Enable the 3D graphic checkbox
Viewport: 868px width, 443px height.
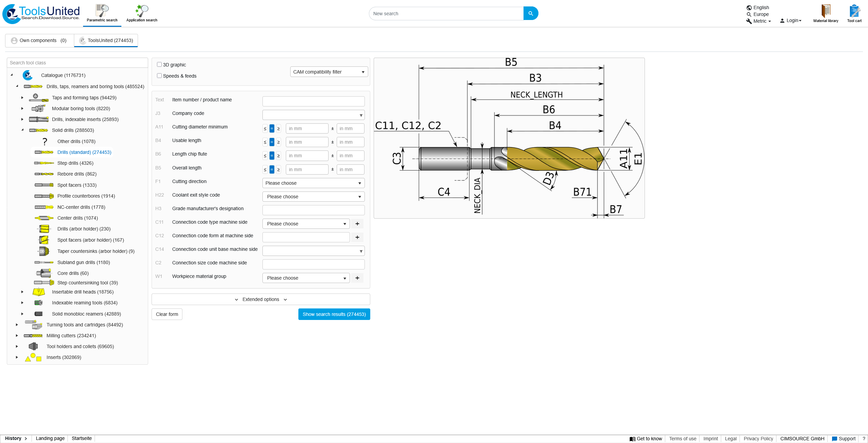tap(159, 64)
